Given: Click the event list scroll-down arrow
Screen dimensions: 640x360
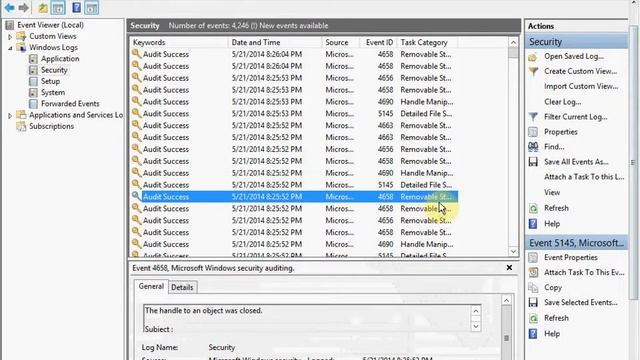Looking at the screenshot, I should pyautogui.click(x=513, y=251).
